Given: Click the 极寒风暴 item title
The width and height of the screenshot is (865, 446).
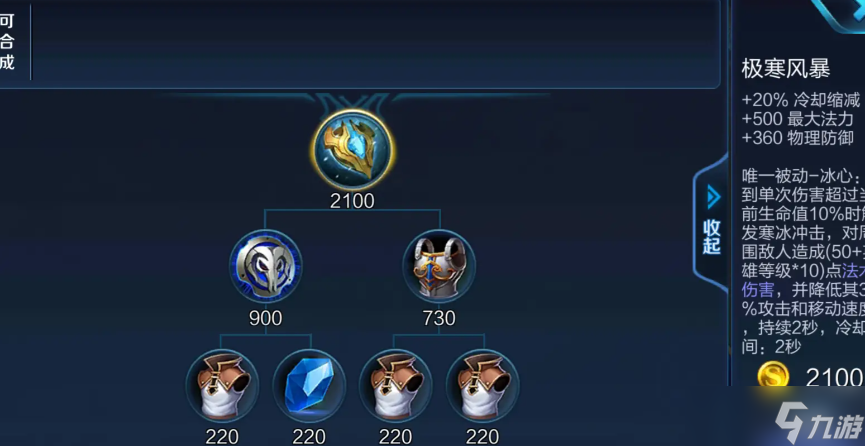Looking at the screenshot, I should 786,70.
